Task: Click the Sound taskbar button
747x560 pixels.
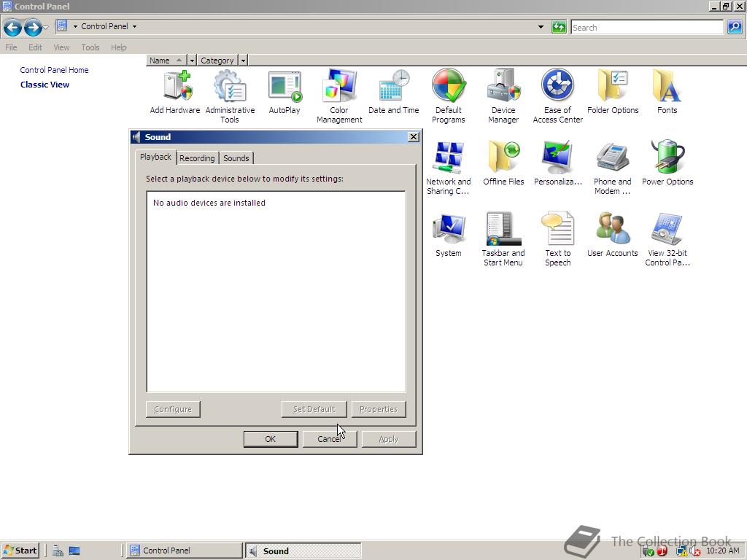Action: click(303, 551)
